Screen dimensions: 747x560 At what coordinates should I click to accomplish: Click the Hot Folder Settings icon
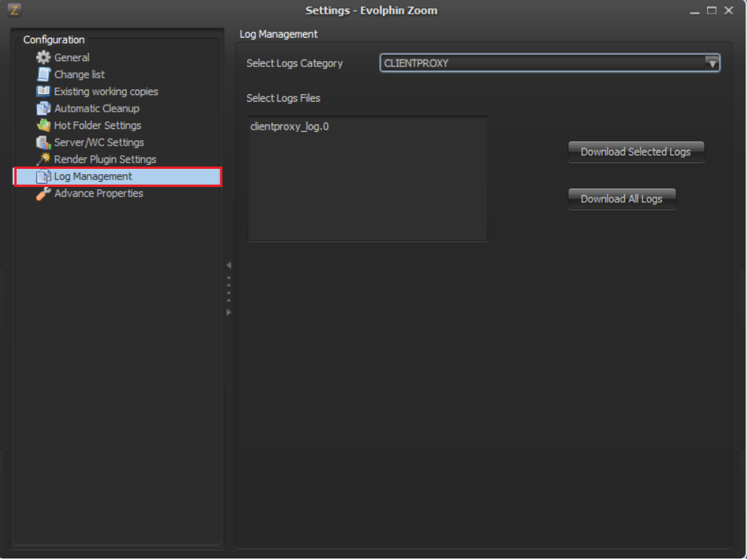pos(43,126)
